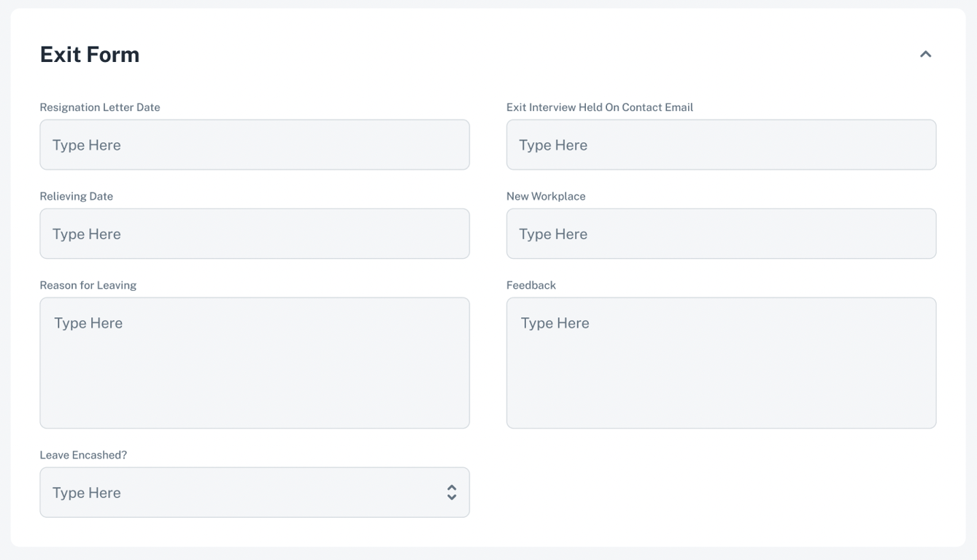The height and width of the screenshot is (560, 977).
Task: Click the Exit Interview Held On Contact Email label
Action: pos(600,107)
